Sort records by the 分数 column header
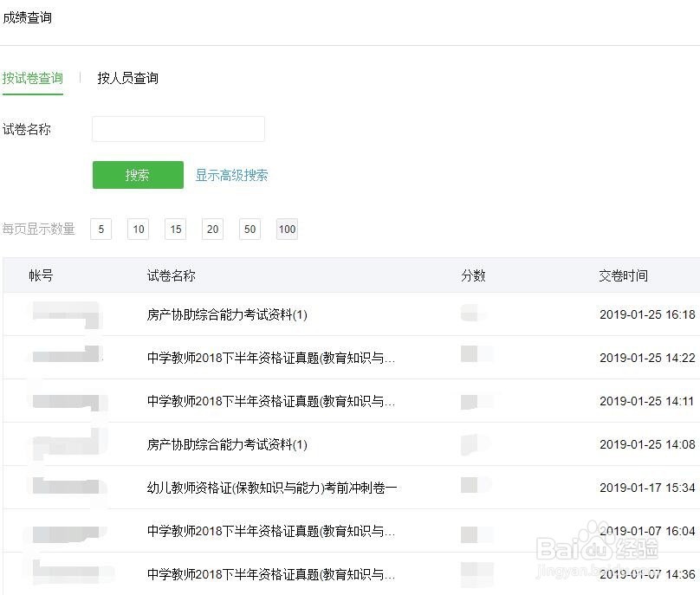 coord(474,275)
